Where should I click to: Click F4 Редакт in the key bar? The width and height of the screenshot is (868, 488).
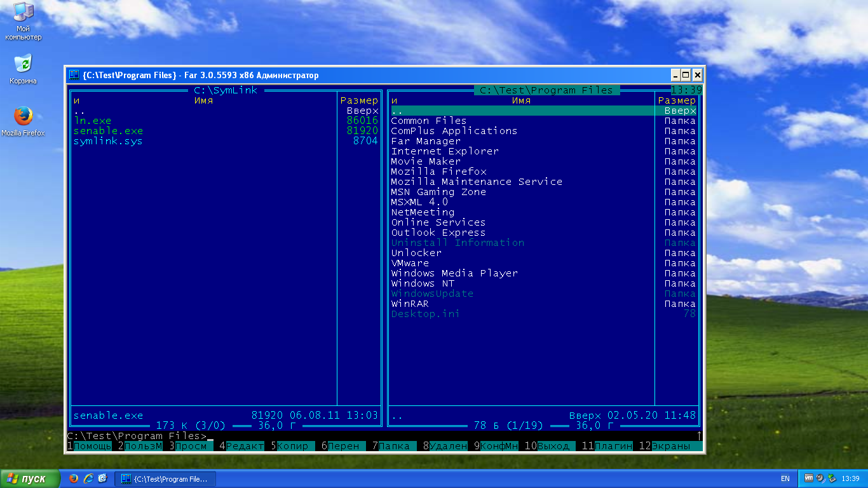[x=242, y=446]
